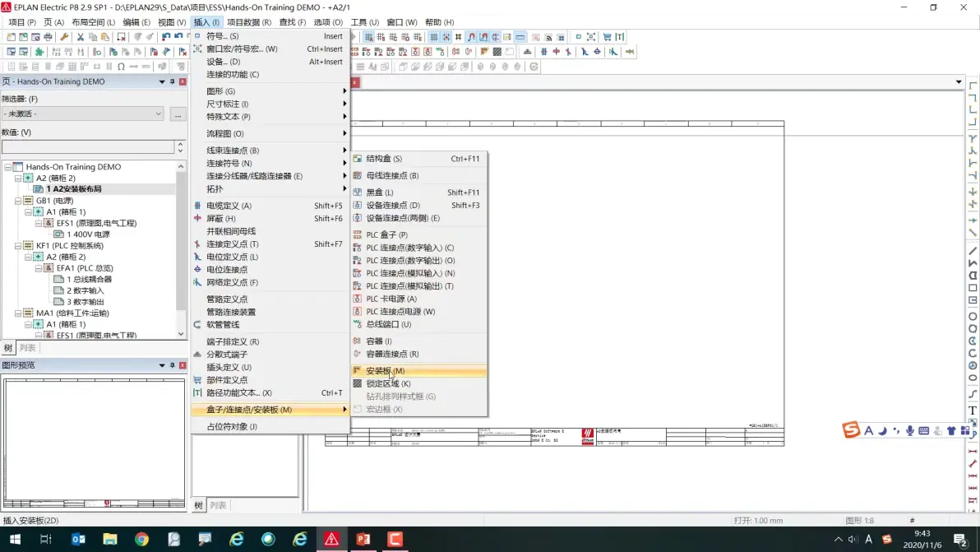The width and height of the screenshot is (980, 552).
Task: Select 结构盒 (S) menu entry
Action: (418, 159)
